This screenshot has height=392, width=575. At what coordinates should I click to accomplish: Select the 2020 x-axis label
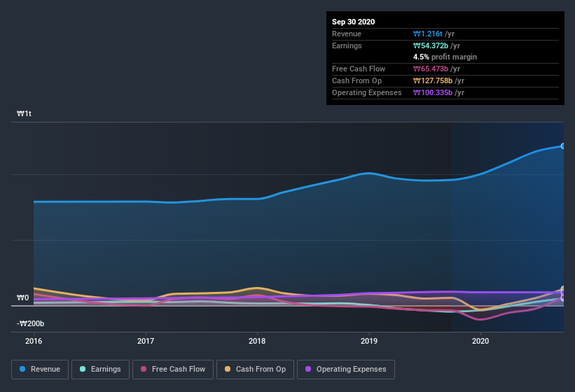[480, 341]
